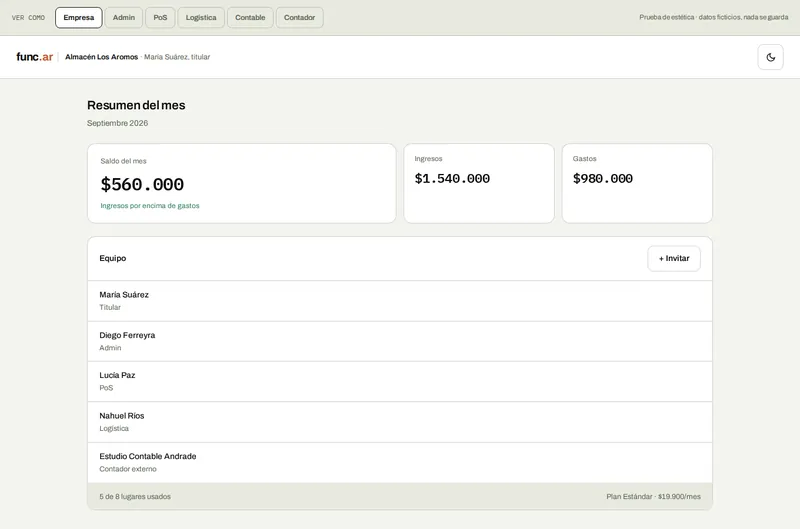This screenshot has height=529, width=800.
Task: Open the Ingresos summary card
Action: pos(479,183)
